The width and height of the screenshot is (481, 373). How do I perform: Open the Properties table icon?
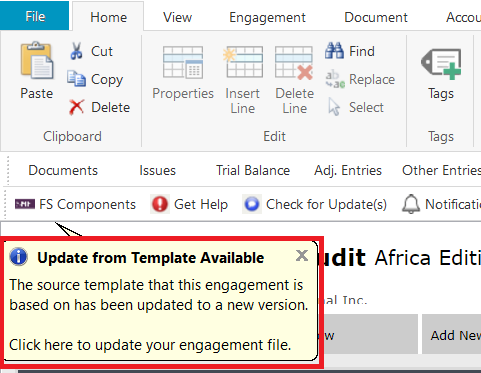(183, 62)
